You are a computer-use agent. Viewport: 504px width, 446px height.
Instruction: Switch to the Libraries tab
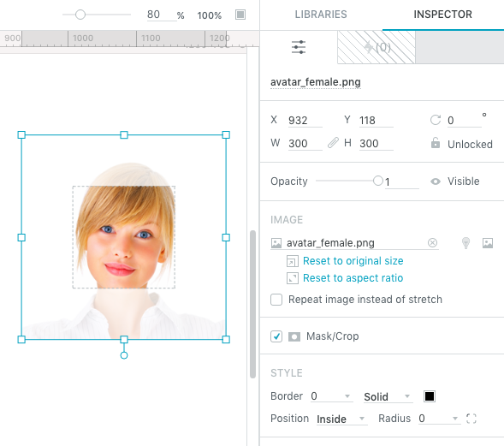click(321, 15)
